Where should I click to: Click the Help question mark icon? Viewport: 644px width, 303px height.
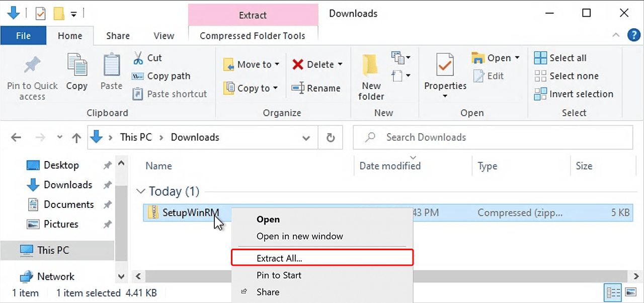pyautogui.click(x=633, y=35)
